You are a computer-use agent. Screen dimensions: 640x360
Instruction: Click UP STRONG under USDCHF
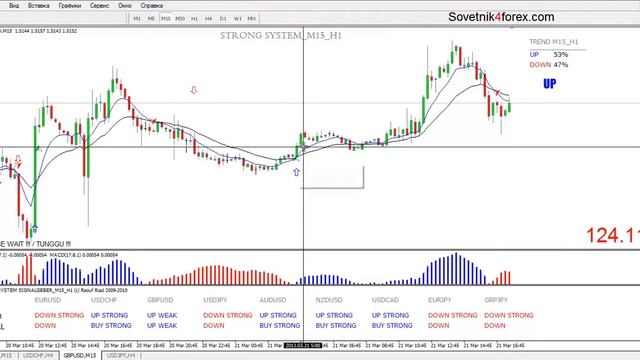click(109, 316)
